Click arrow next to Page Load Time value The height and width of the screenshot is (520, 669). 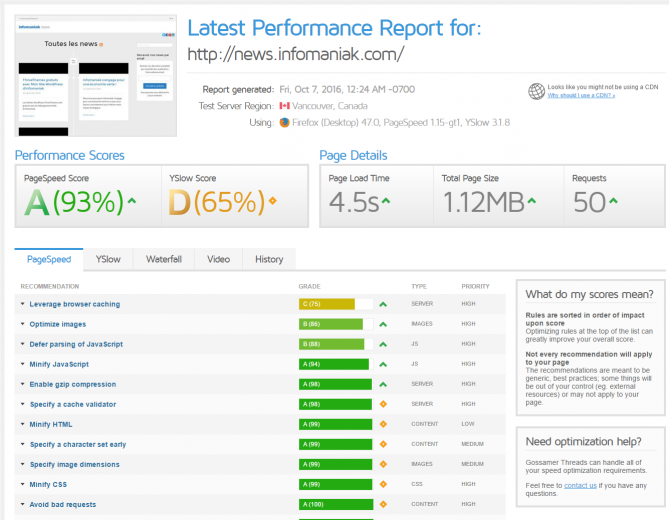386,200
